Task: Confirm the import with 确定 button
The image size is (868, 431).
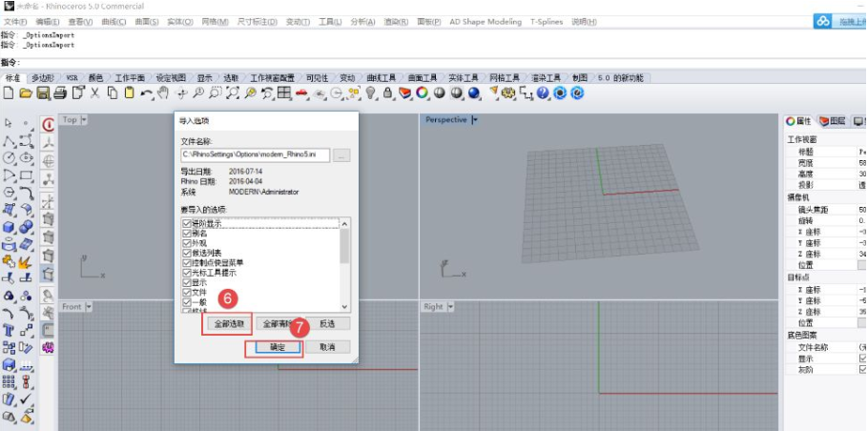Action: click(278, 347)
